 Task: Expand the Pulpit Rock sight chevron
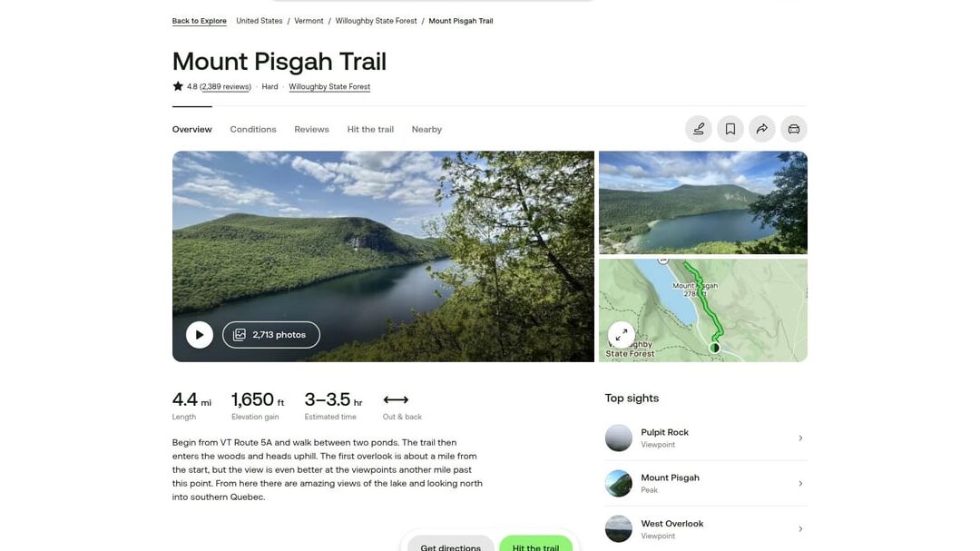[800, 438]
